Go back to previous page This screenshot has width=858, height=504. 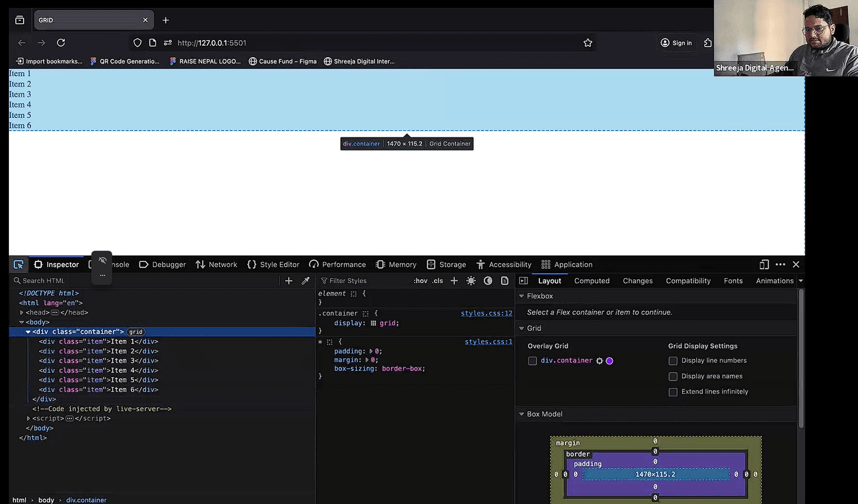coord(22,43)
